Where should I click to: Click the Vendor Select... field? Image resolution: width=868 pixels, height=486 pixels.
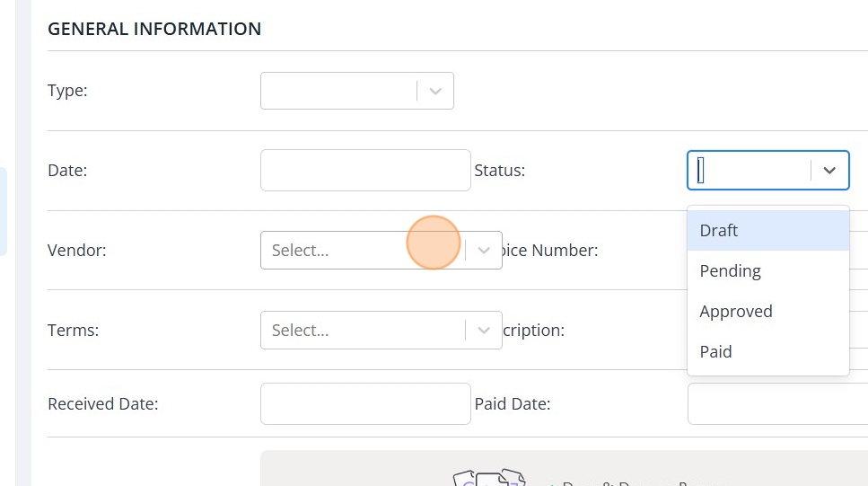click(x=359, y=251)
